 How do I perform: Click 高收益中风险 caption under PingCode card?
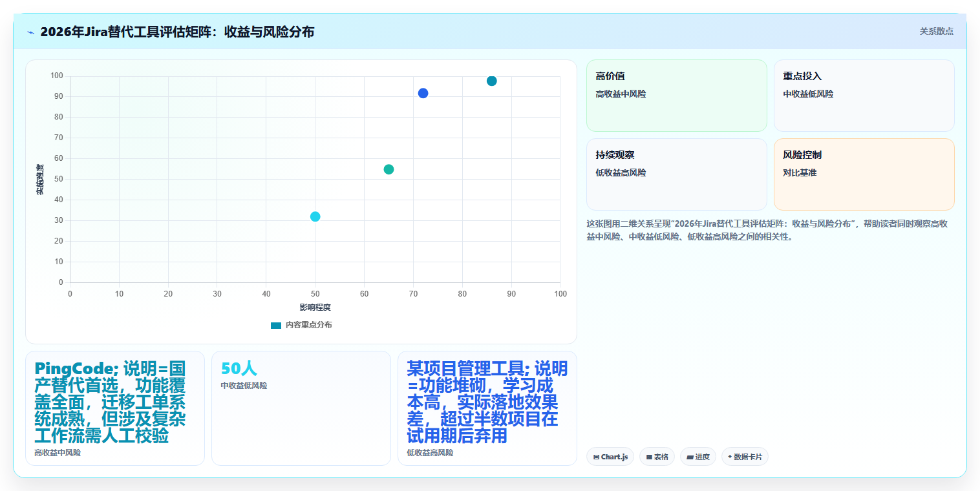pos(58,453)
